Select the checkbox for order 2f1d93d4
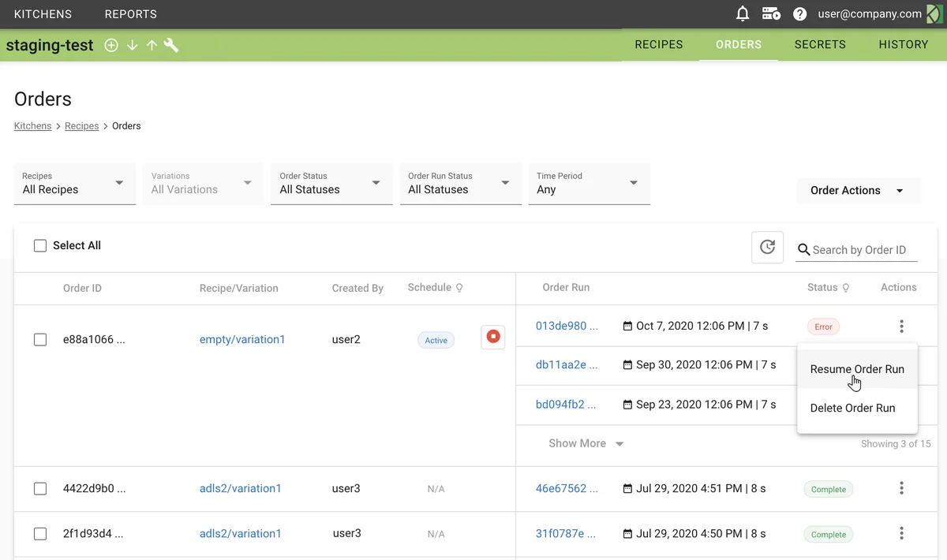The width and height of the screenshot is (947, 560). pos(40,534)
